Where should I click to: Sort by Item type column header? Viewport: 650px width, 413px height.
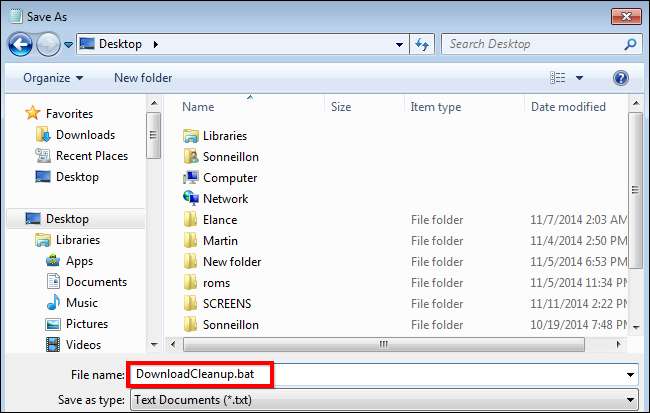coord(436,107)
